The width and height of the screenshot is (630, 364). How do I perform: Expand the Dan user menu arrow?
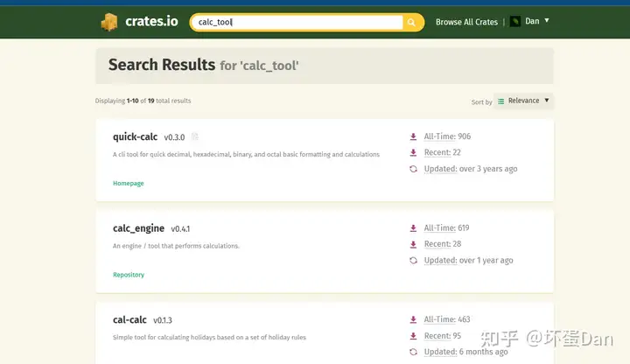pyautogui.click(x=546, y=20)
